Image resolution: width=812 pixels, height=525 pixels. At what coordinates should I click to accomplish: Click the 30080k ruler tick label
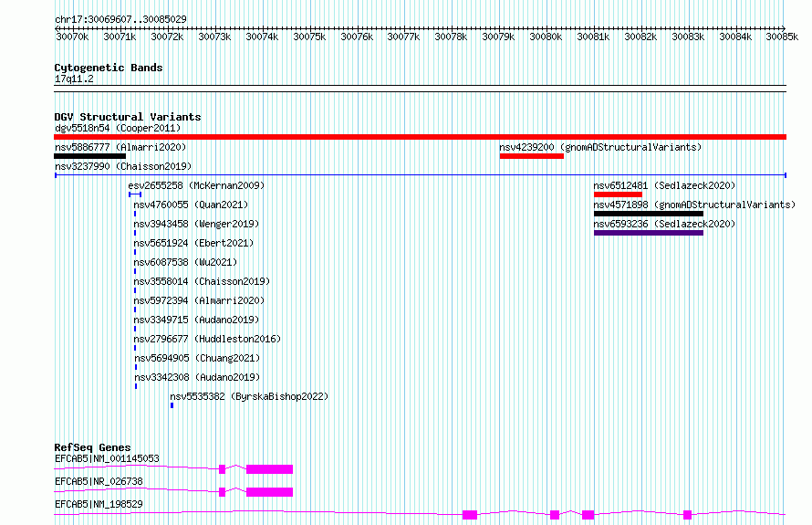546,37
